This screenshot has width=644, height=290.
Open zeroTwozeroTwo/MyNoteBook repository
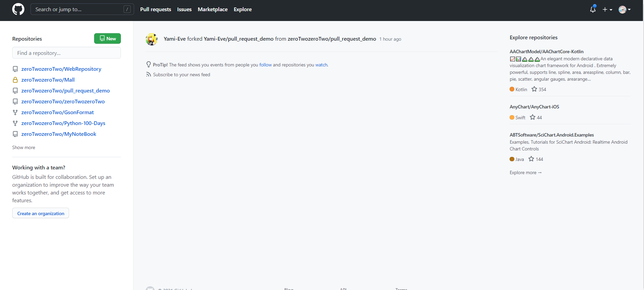59,134
